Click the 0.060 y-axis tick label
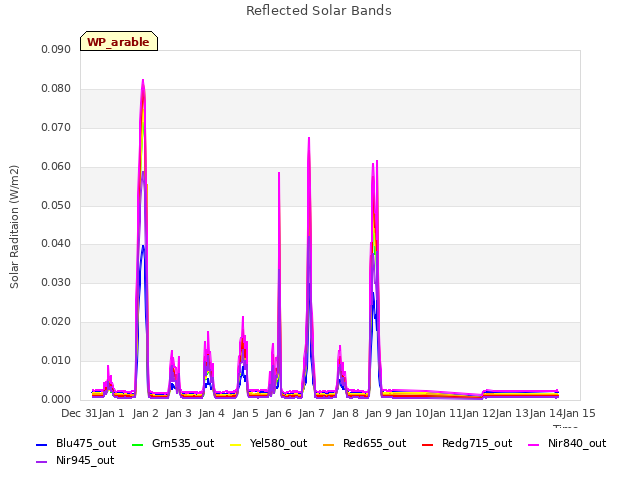640x480 pixels. click(x=56, y=167)
